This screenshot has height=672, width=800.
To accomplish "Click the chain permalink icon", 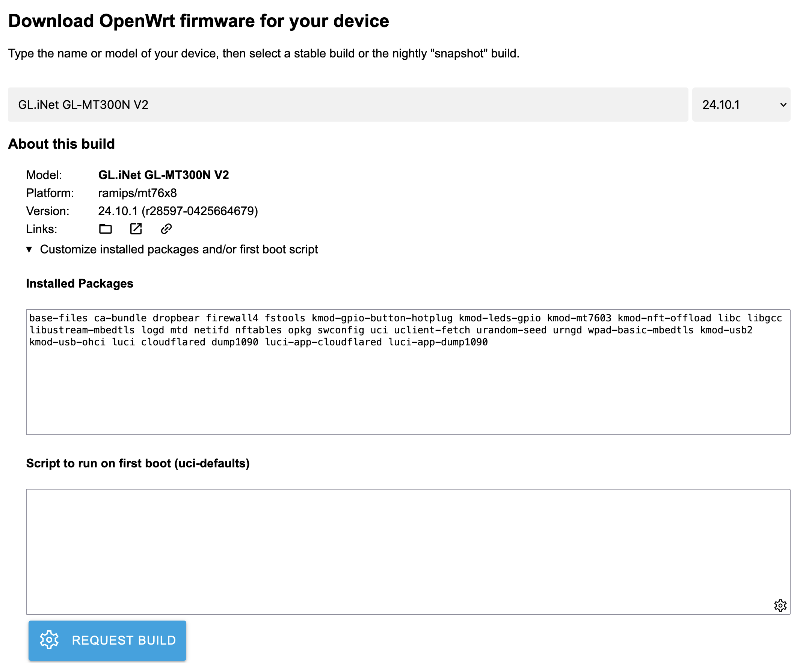I will [x=166, y=229].
